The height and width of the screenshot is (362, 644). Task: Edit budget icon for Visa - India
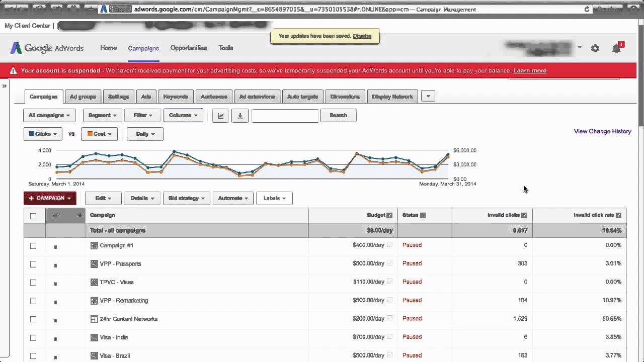click(389, 337)
